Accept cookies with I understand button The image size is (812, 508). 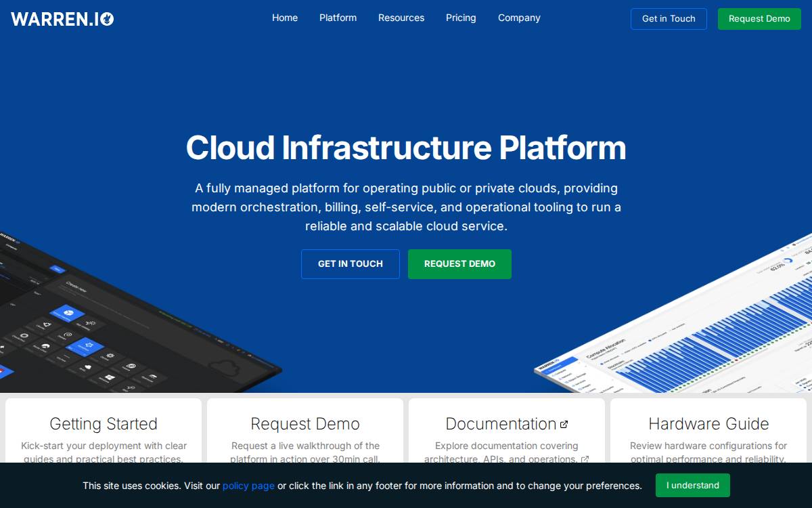point(692,485)
